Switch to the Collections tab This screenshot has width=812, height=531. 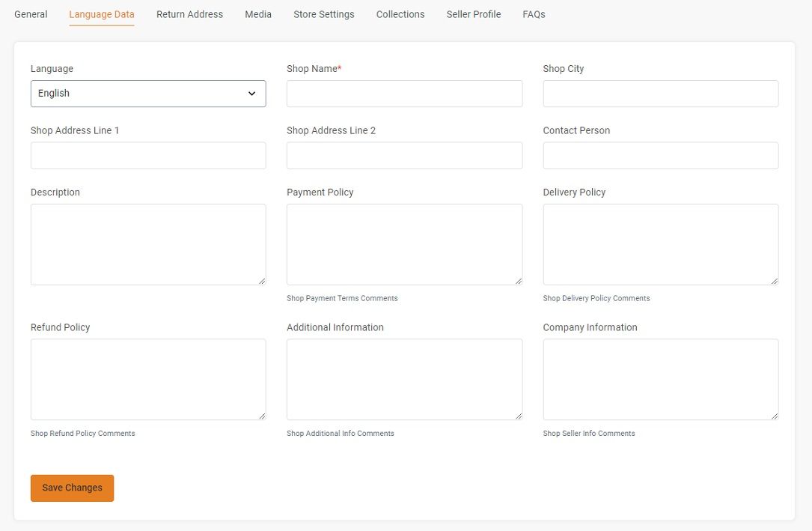[x=400, y=14]
